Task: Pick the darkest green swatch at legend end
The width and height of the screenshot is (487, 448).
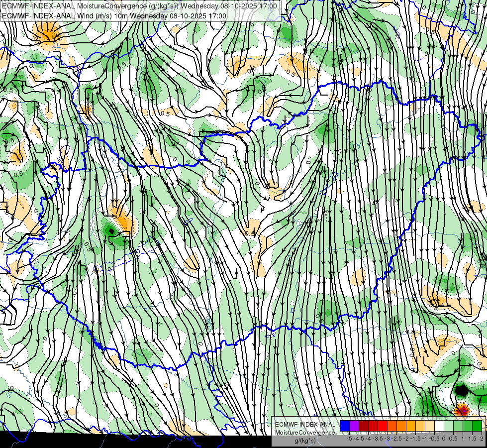Action: 477,426
